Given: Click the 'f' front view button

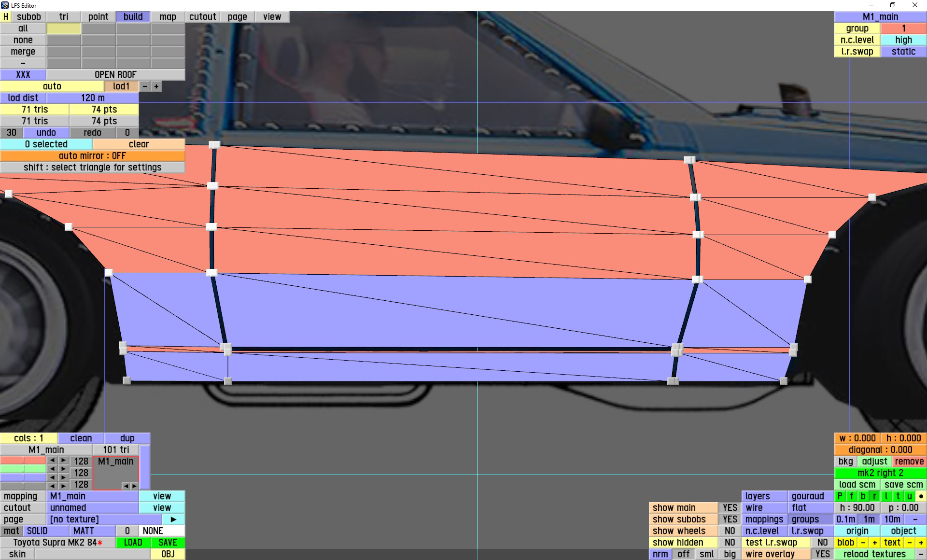Looking at the screenshot, I should [851, 496].
